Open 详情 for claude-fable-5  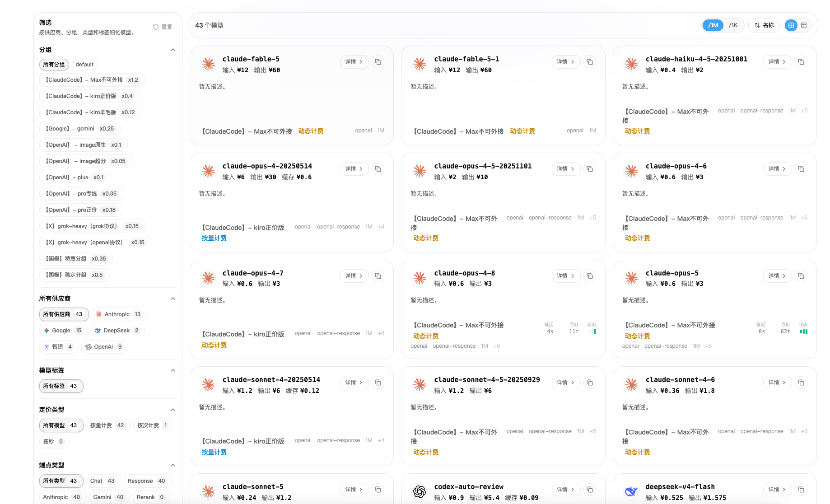click(x=354, y=62)
